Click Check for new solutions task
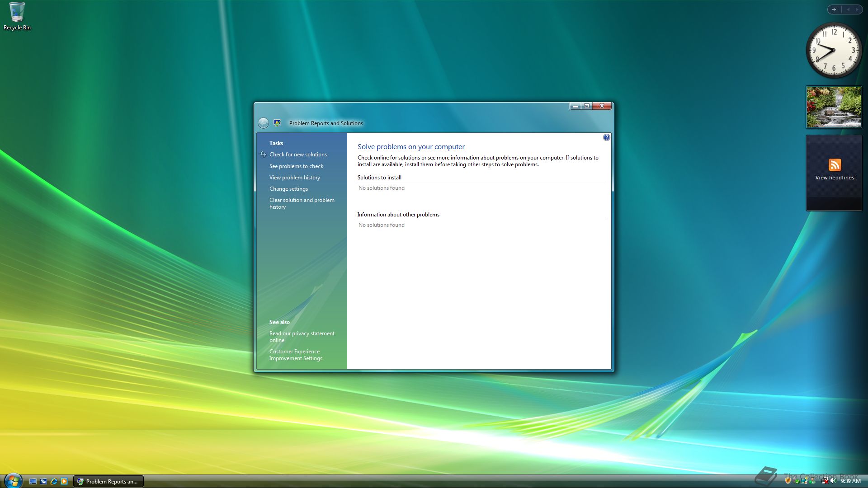 pos(298,155)
